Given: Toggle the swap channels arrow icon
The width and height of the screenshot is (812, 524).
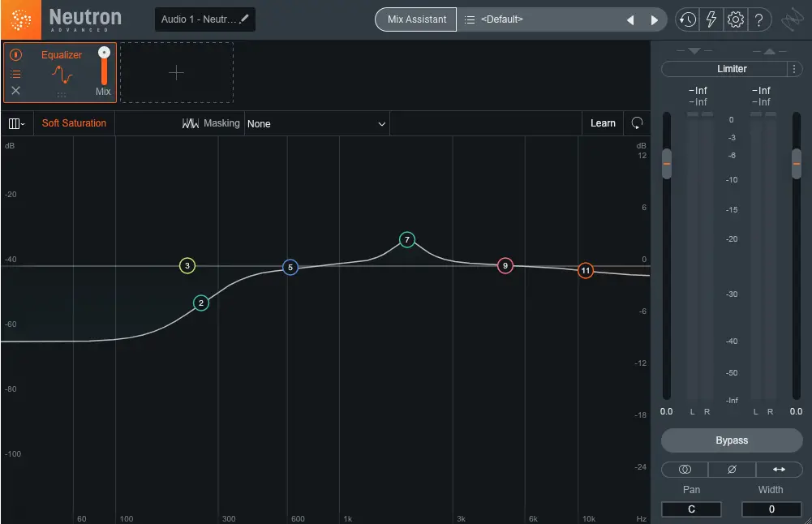Looking at the screenshot, I should 779,469.
